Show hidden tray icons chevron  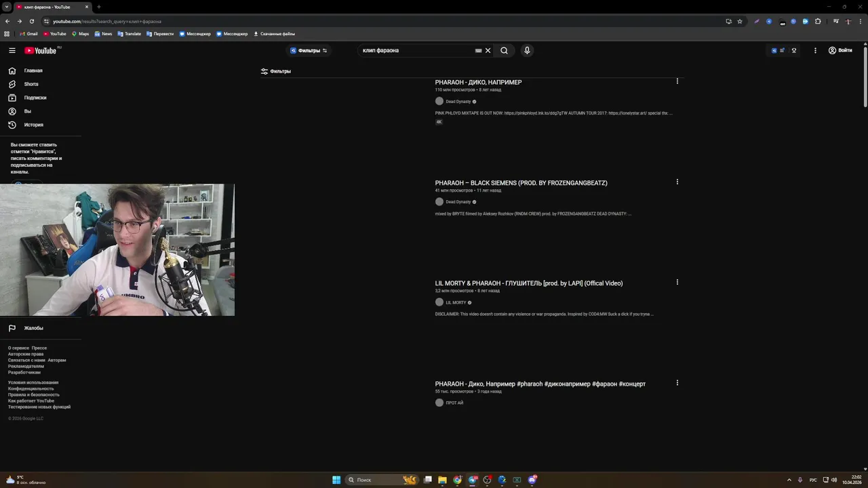[789, 480]
